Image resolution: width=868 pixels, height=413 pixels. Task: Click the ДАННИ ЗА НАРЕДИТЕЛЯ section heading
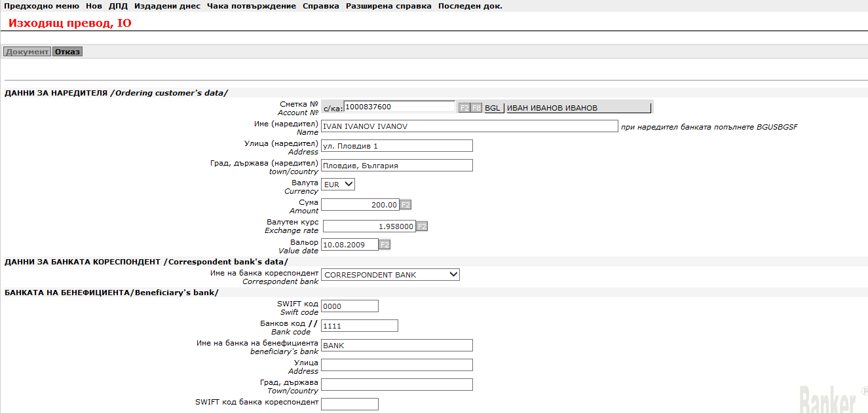click(117, 93)
